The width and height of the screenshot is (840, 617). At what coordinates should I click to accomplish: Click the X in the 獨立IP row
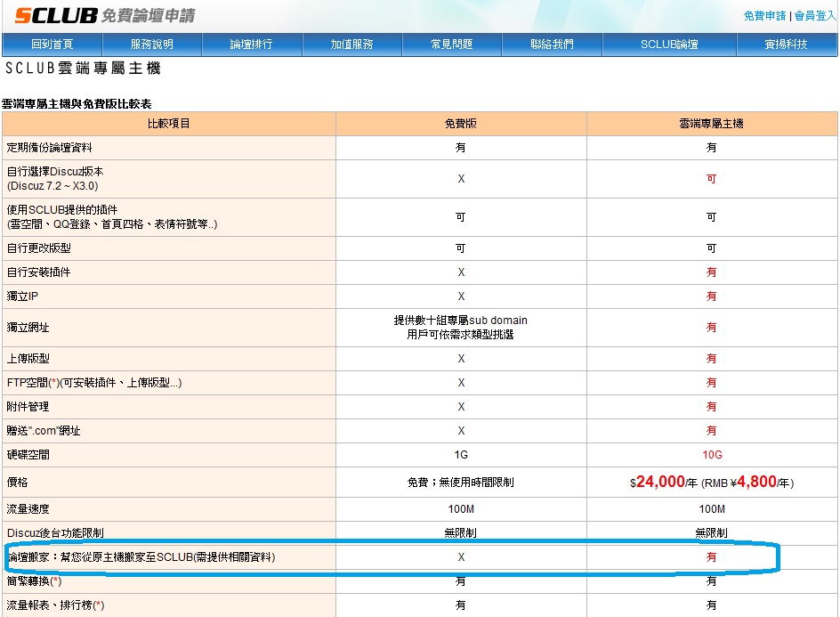click(461, 296)
